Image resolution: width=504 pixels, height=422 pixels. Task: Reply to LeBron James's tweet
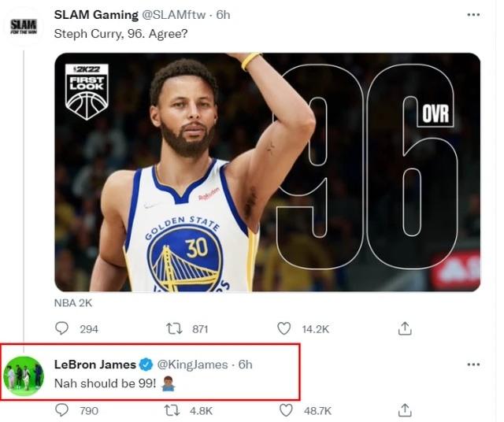[63, 410]
